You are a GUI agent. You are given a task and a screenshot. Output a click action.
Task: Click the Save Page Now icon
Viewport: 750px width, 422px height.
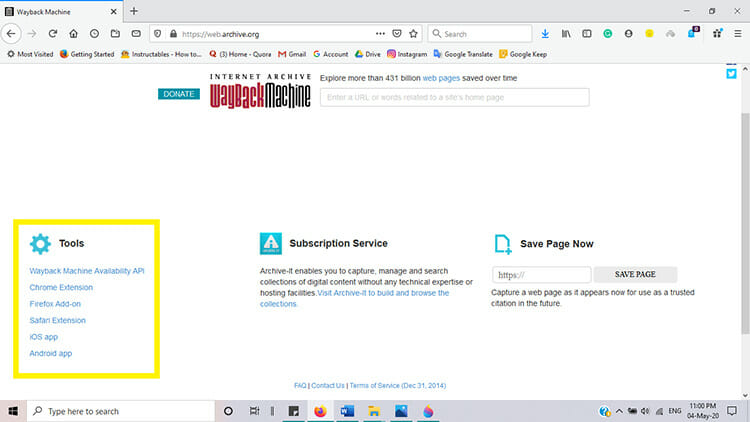[x=503, y=244]
